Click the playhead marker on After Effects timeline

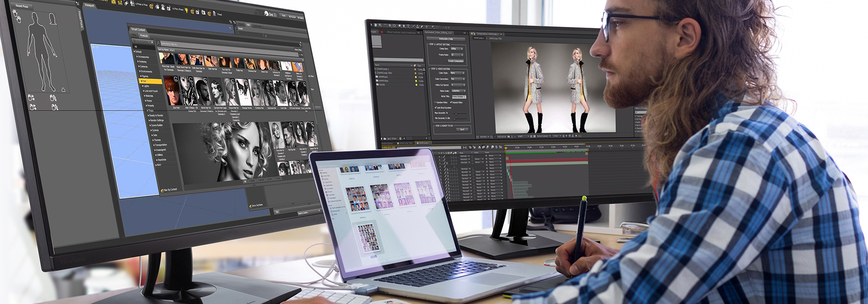pyautogui.click(x=506, y=148)
